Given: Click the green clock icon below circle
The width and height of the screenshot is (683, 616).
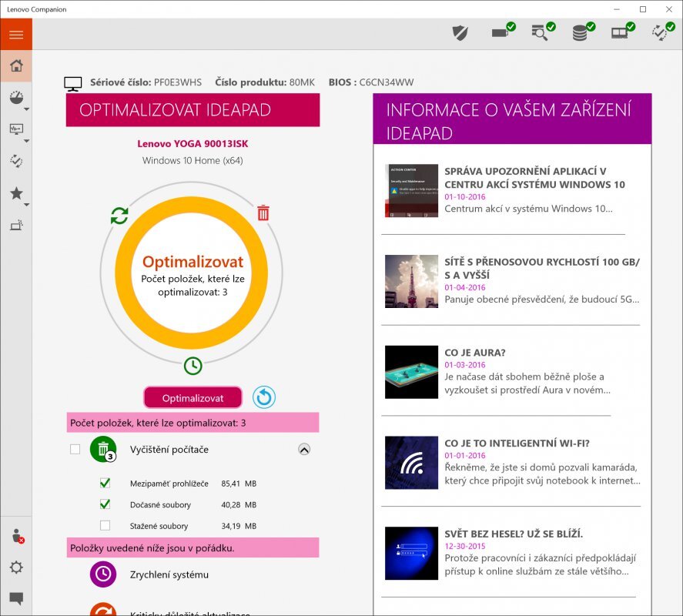Looking at the screenshot, I should 193,366.
